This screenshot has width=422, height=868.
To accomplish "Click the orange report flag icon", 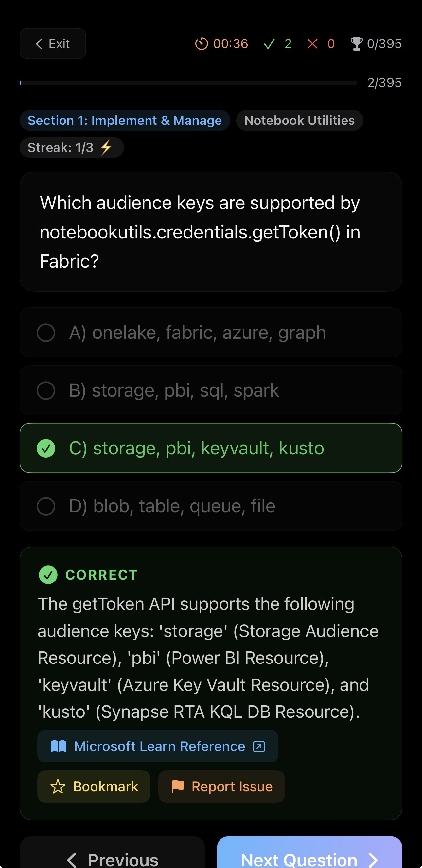I will pyautogui.click(x=178, y=786).
